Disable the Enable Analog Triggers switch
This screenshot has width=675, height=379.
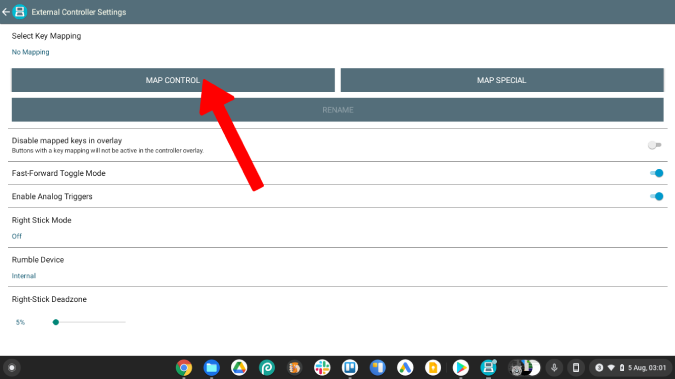(x=656, y=196)
